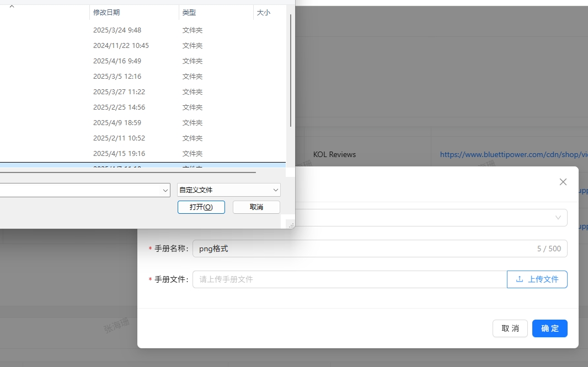Click the 取消 button in file dialog
The image size is (588, 367).
click(x=256, y=207)
